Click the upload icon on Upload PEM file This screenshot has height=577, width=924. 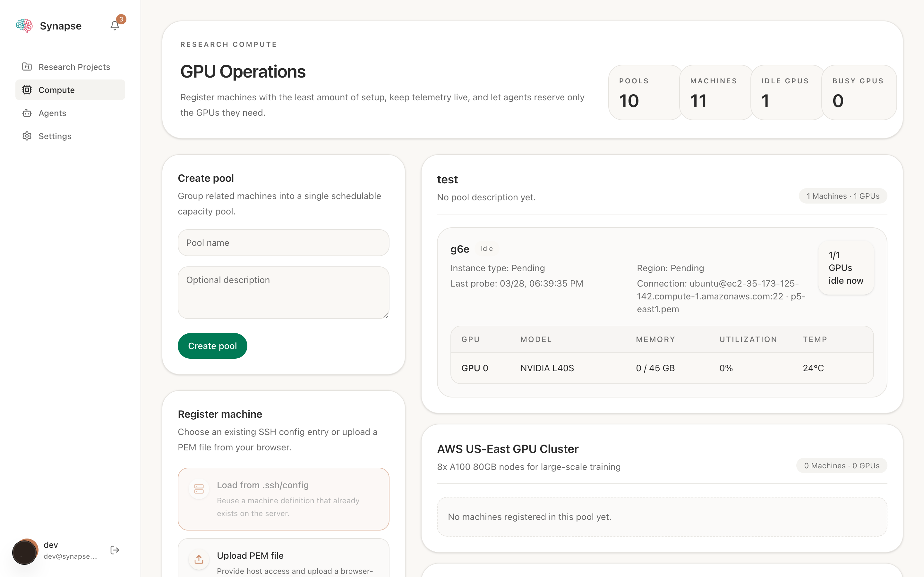199,559
